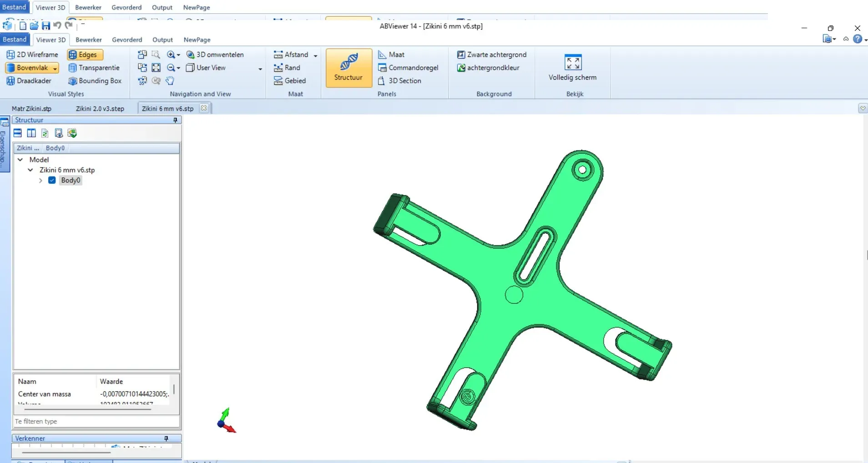Toggle Edges display style

click(x=85, y=55)
